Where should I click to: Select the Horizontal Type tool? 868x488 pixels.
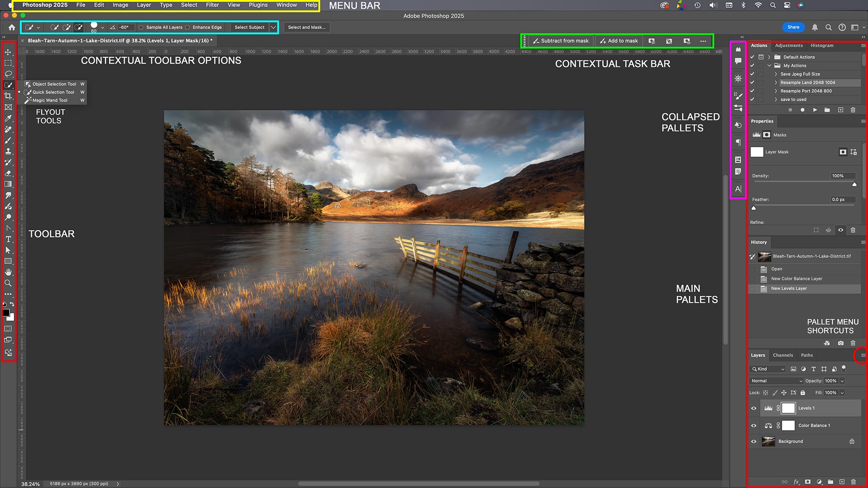(x=8, y=239)
